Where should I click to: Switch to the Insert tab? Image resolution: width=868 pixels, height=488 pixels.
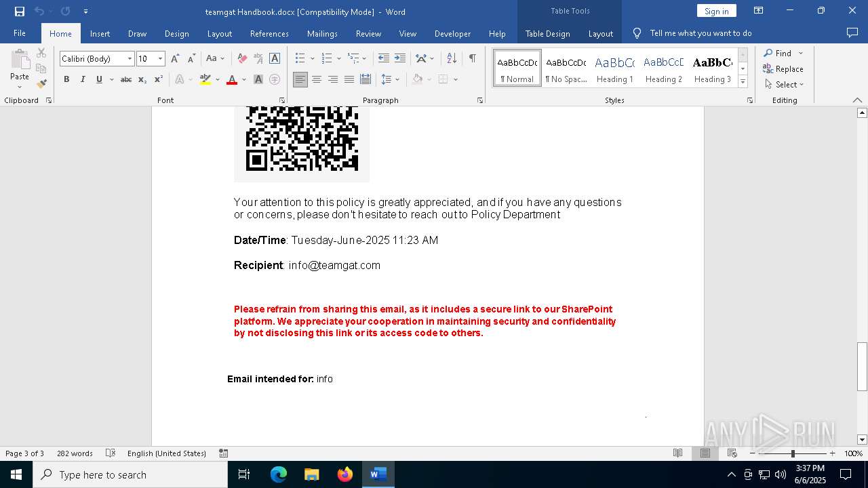click(100, 33)
